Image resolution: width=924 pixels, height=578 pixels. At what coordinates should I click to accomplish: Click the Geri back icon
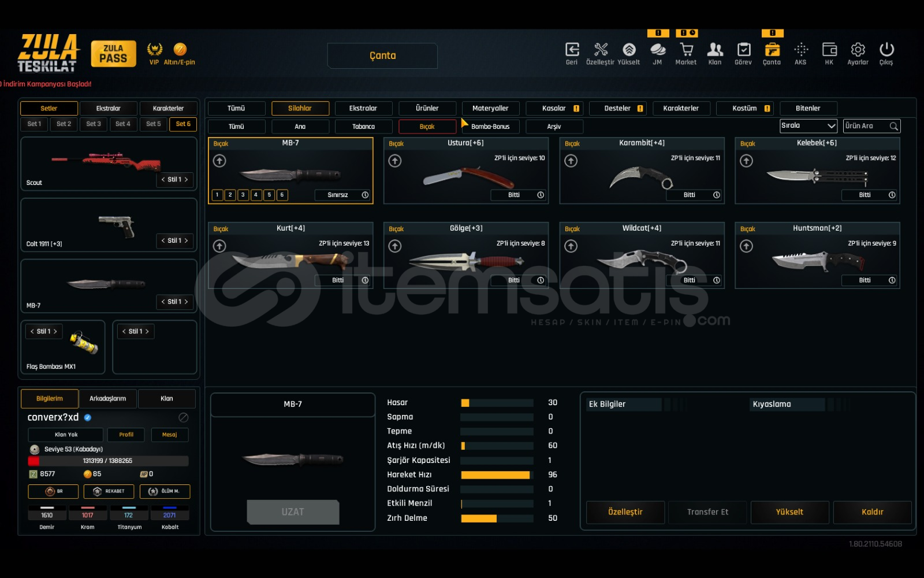coord(572,50)
